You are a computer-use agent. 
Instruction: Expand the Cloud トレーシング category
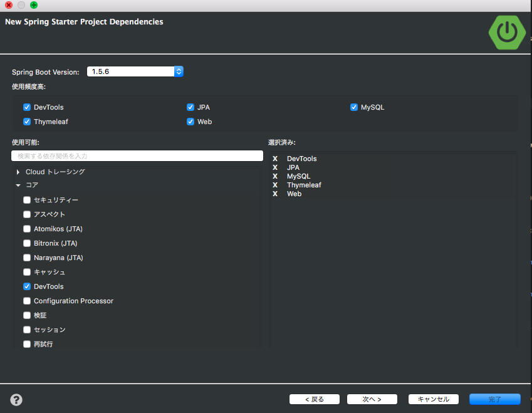click(x=18, y=172)
